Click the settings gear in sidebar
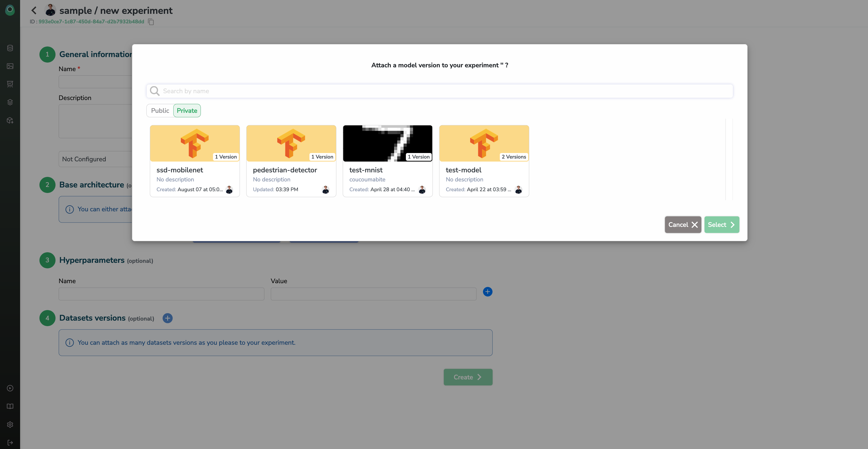Viewport: 868px width, 449px height. pyautogui.click(x=10, y=424)
